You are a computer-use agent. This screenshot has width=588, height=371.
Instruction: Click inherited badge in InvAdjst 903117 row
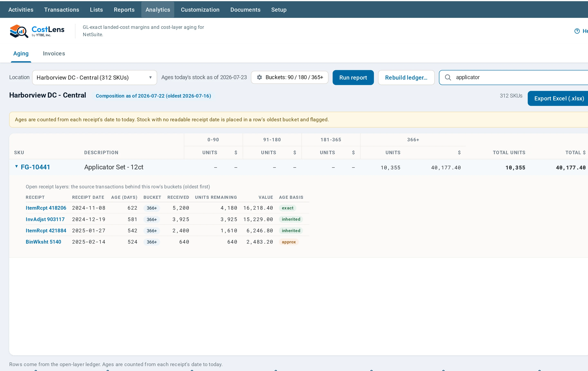[x=291, y=219]
